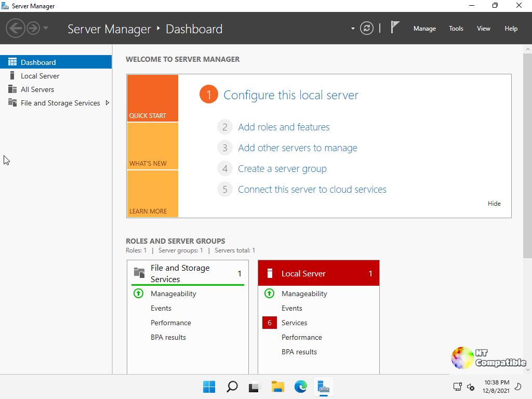Open the View menu

(483, 29)
